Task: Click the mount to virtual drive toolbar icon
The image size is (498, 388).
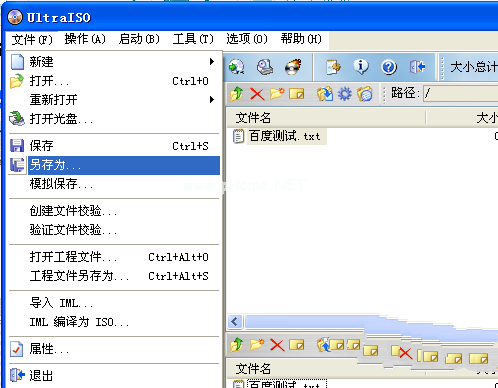Action: click(x=237, y=67)
